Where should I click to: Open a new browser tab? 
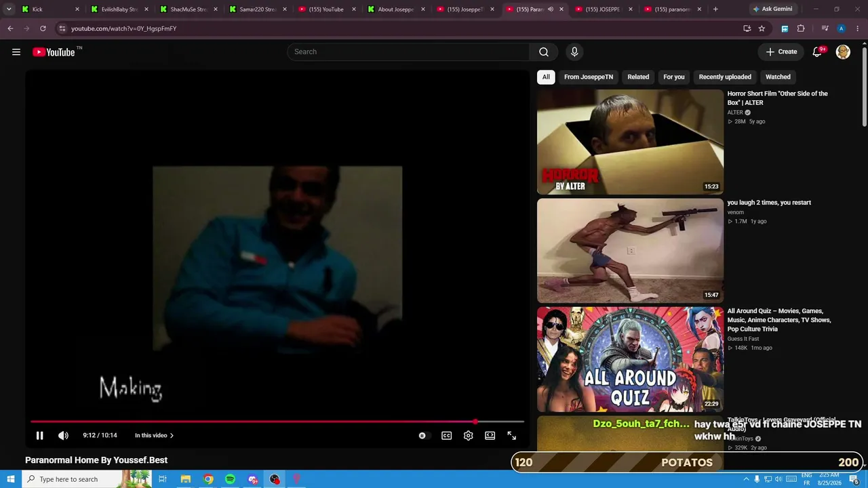(x=715, y=9)
